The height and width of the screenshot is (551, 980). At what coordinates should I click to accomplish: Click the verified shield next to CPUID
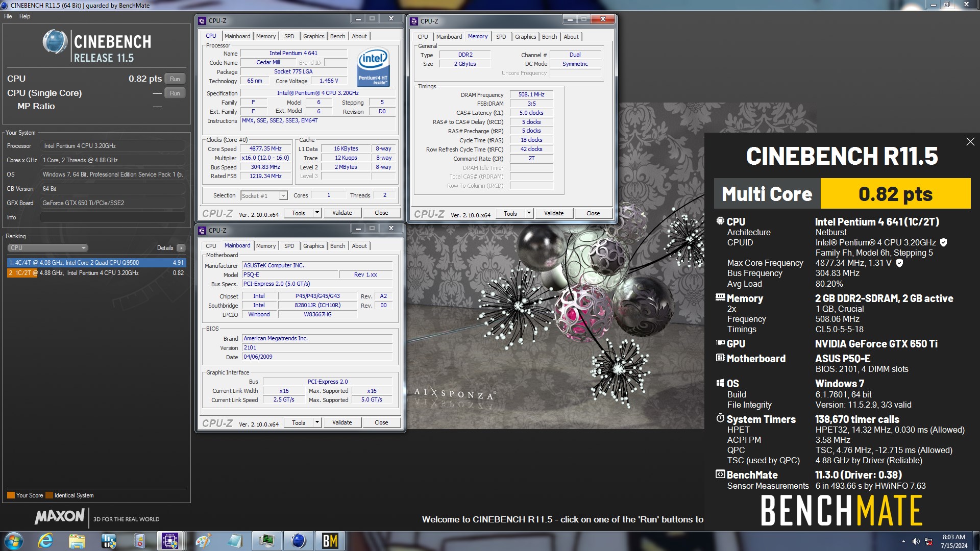pyautogui.click(x=943, y=242)
